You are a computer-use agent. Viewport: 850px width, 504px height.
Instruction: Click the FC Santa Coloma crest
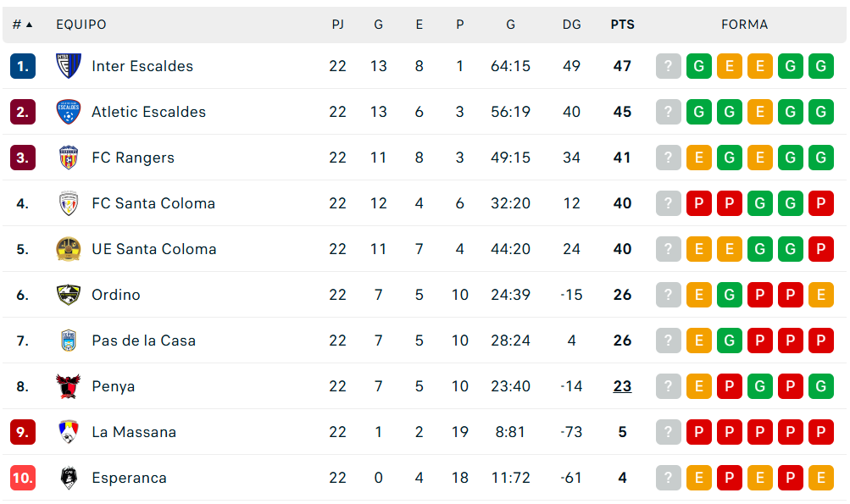tap(69, 203)
